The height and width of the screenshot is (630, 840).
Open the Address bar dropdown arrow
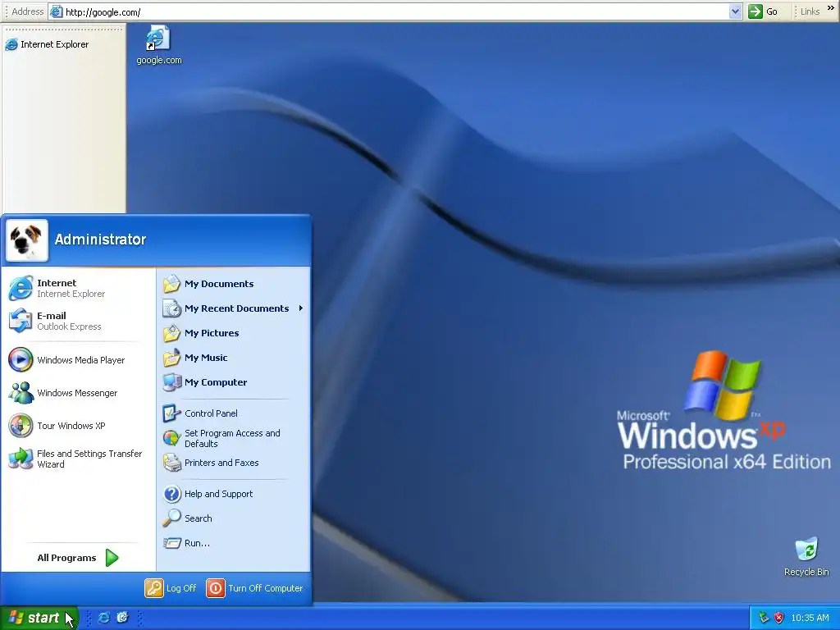tap(736, 11)
